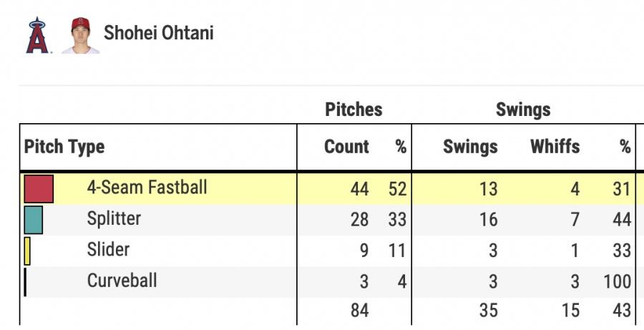Select the 4-Seam Fastball row label
This screenshot has width=644, height=330.
click(147, 188)
